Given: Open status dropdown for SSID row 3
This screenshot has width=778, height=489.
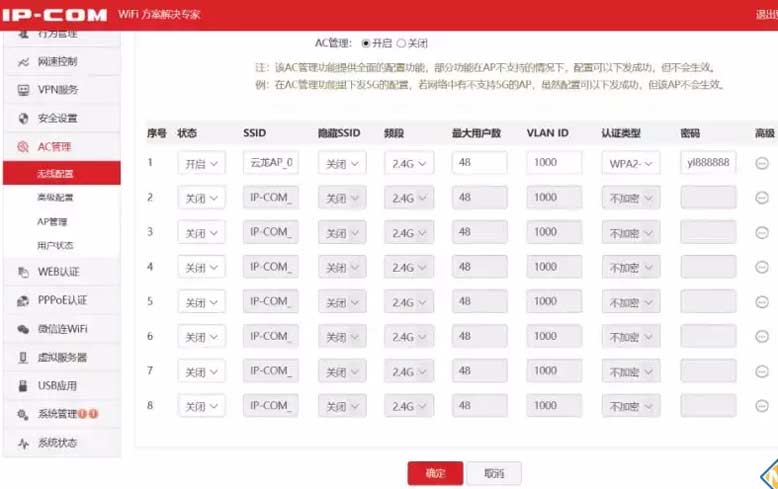Looking at the screenshot, I should tap(201, 233).
